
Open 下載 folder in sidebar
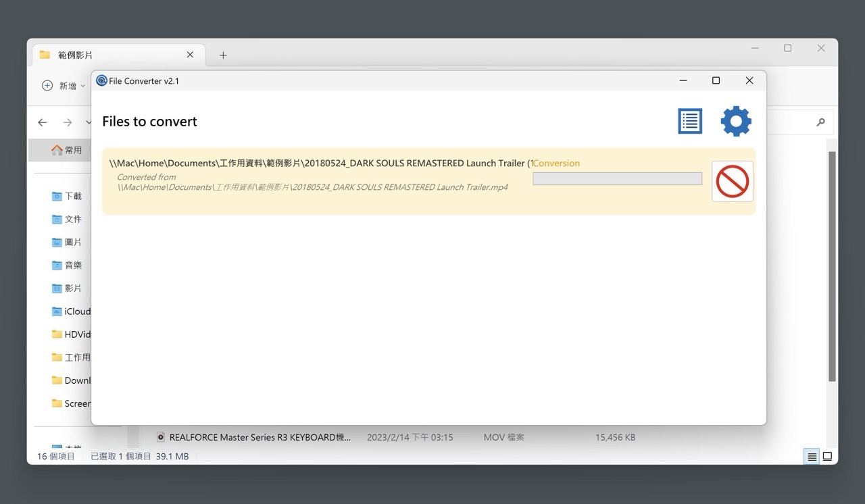67,196
